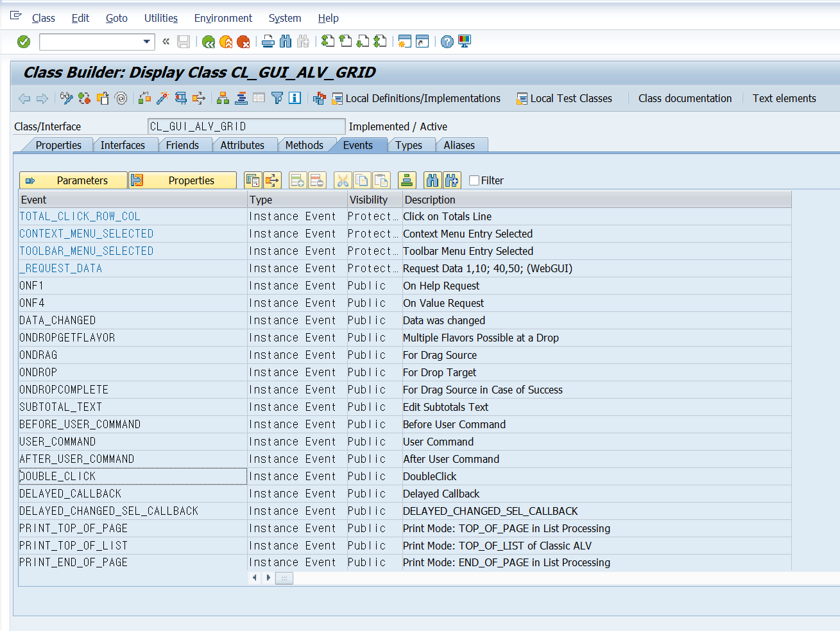Switch to the Friends tab
The height and width of the screenshot is (631, 840).
(182, 145)
